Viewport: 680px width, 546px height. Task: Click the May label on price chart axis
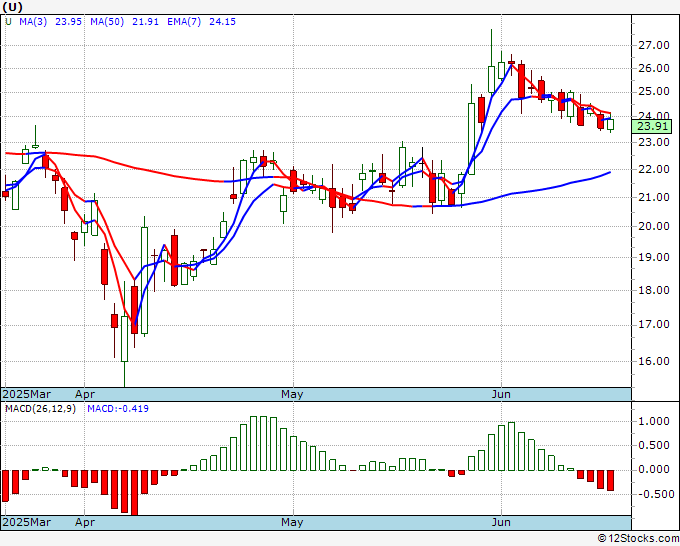coord(292,394)
